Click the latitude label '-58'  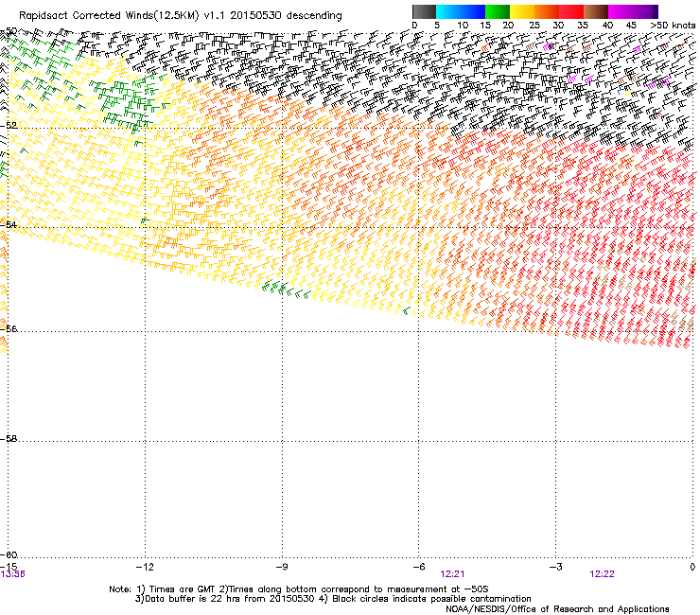[9, 439]
